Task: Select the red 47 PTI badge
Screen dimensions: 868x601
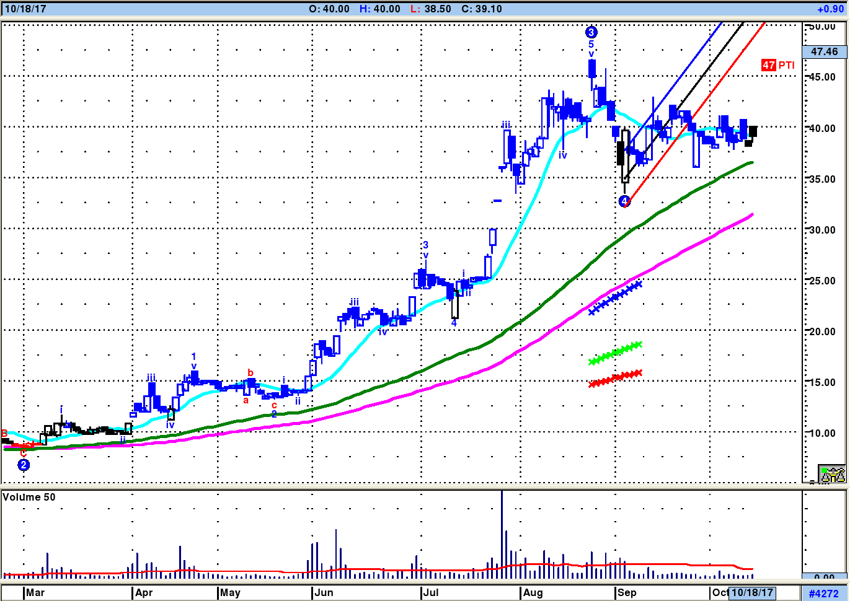Action: point(778,65)
